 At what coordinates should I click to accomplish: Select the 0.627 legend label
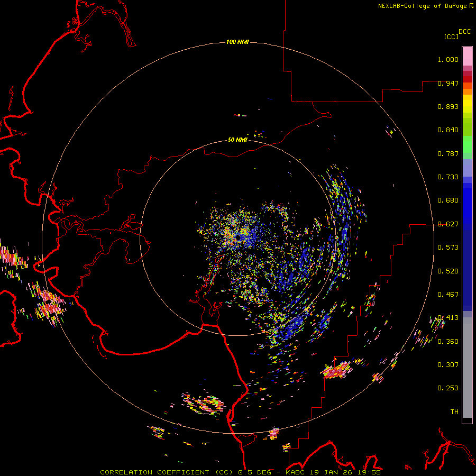click(448, 224)
